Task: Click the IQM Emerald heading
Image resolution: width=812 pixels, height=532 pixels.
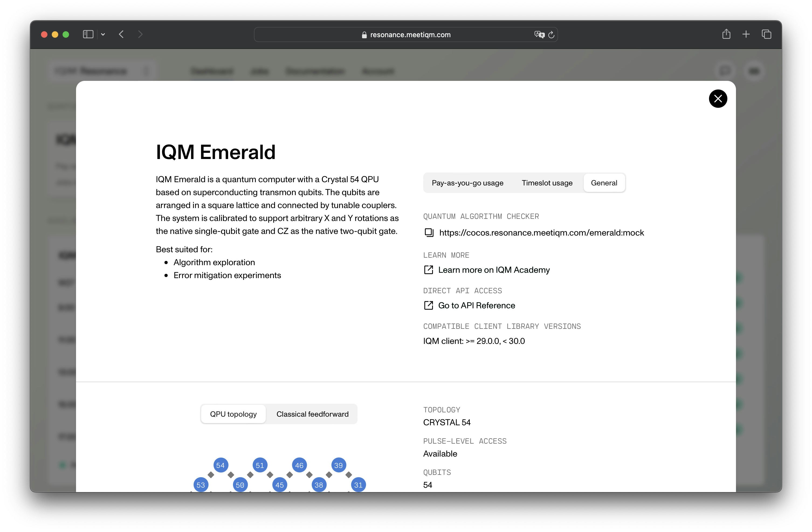Action: (215, 152)
